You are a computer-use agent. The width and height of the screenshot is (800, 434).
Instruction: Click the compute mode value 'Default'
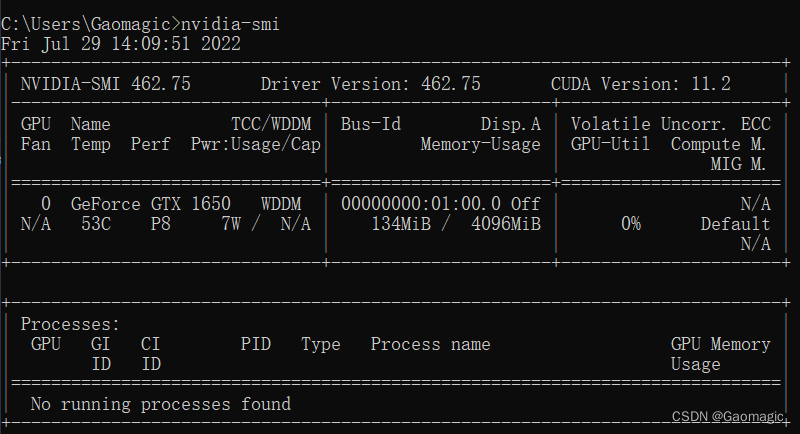click(735, 224)
